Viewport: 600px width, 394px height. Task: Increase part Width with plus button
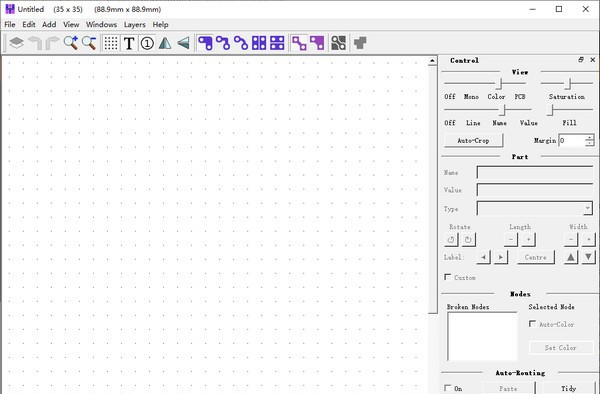[589, 240]
